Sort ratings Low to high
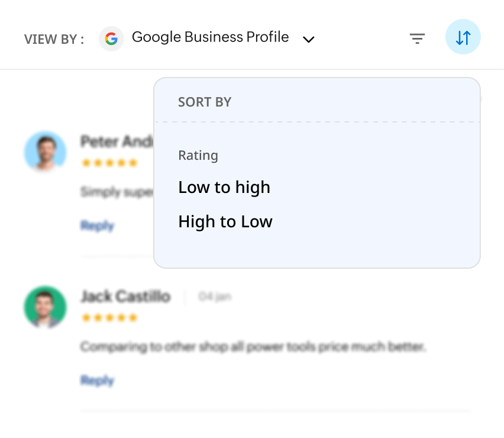This screenshot has width=504, height=438. pyautogui.click(x=224, y=188)
